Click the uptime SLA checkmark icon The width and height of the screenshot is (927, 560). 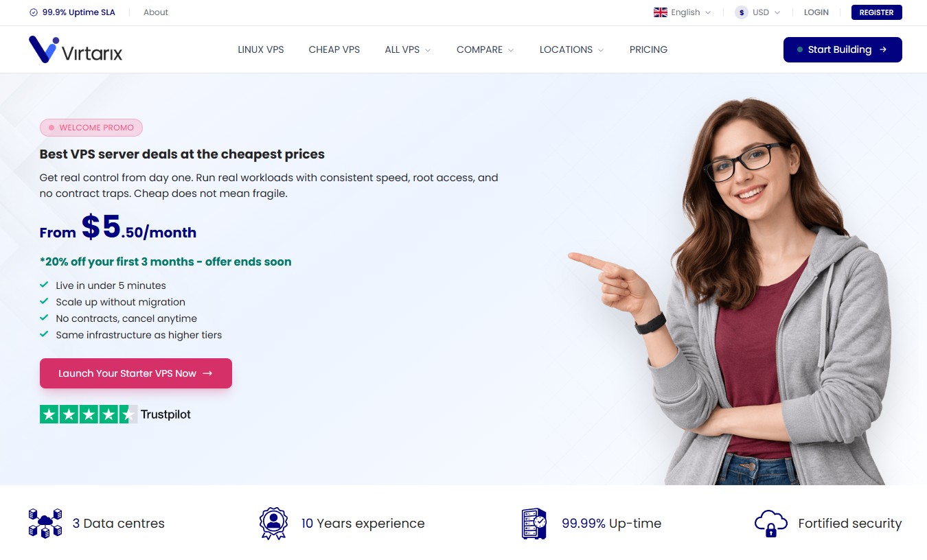click(x=34, y=12)
